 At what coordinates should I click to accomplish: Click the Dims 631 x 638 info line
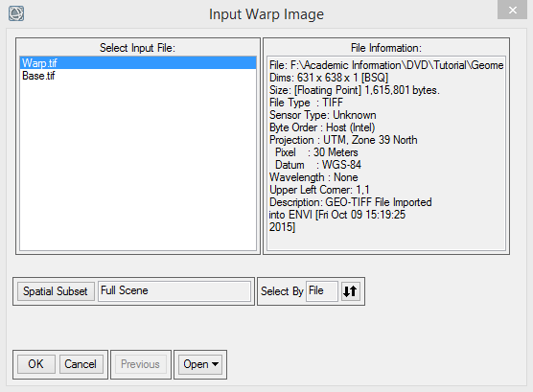coord(329,78)
